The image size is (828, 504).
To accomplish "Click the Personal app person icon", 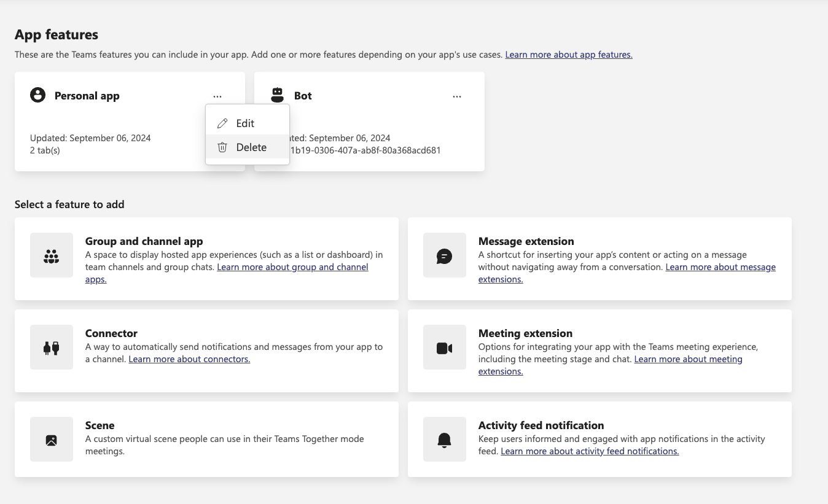I will pos(37,95).
